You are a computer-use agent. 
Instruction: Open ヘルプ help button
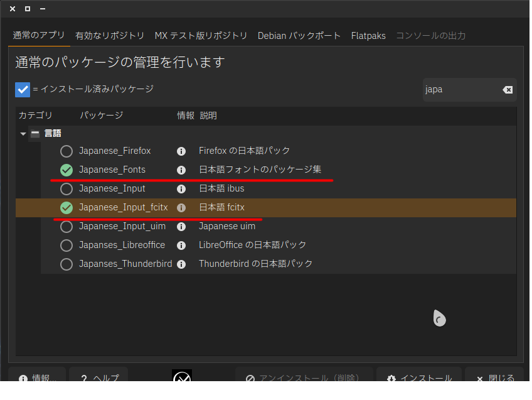98,374
